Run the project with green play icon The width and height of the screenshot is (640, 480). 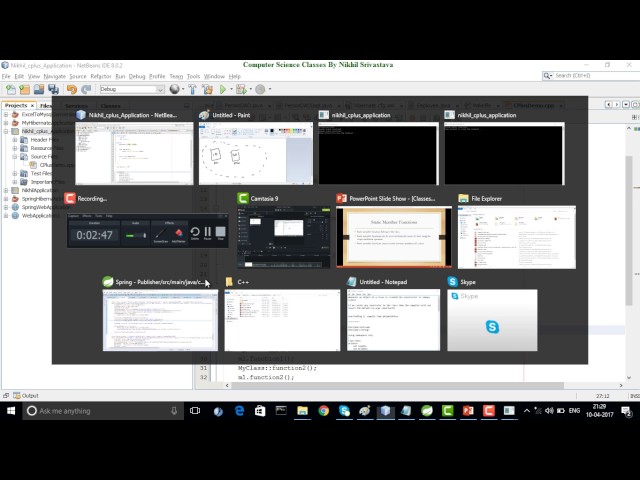223,89
